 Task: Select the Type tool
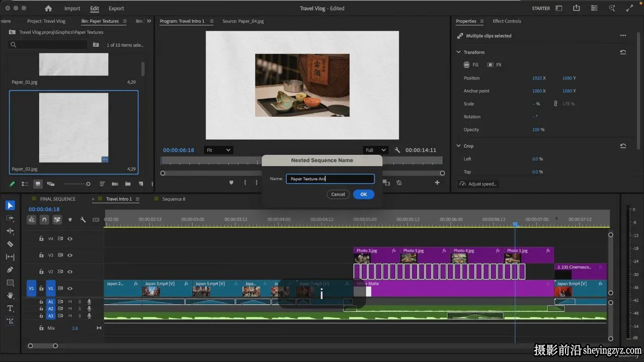pos(10,308)
